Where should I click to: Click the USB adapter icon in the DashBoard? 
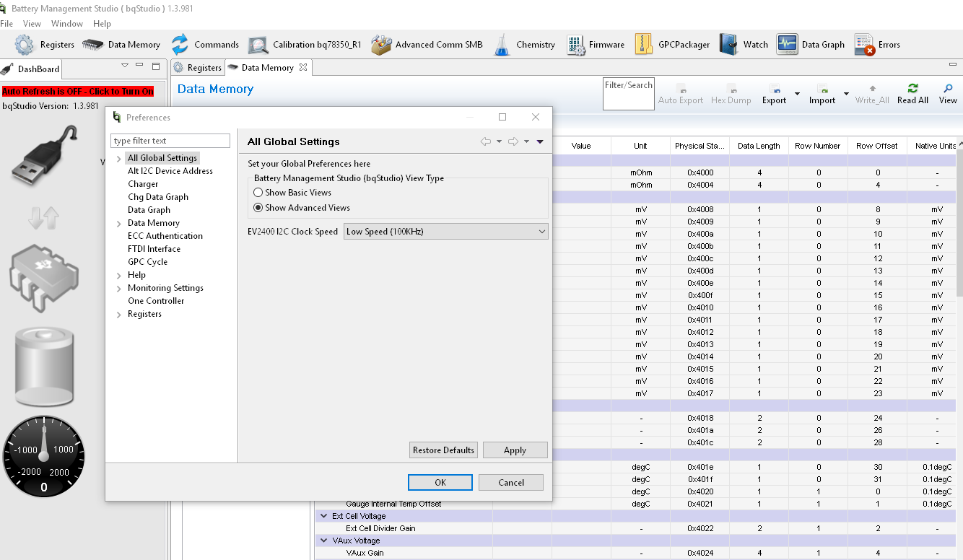[x=45, y=156]
